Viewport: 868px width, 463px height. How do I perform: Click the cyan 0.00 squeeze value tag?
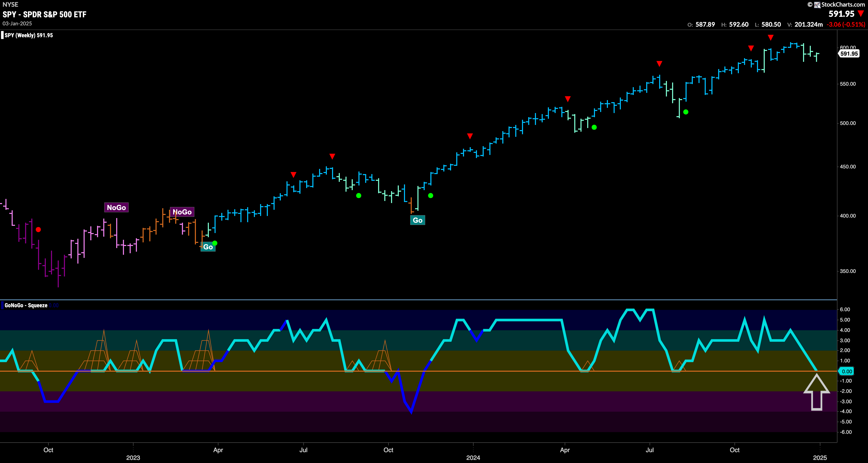tap(847, 371)
